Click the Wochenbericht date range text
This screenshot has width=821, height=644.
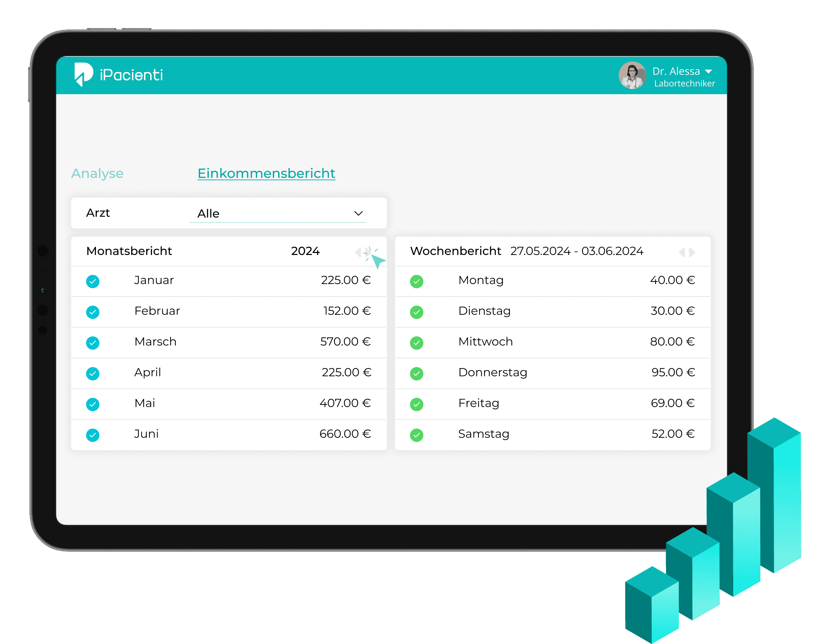(576, 251)
